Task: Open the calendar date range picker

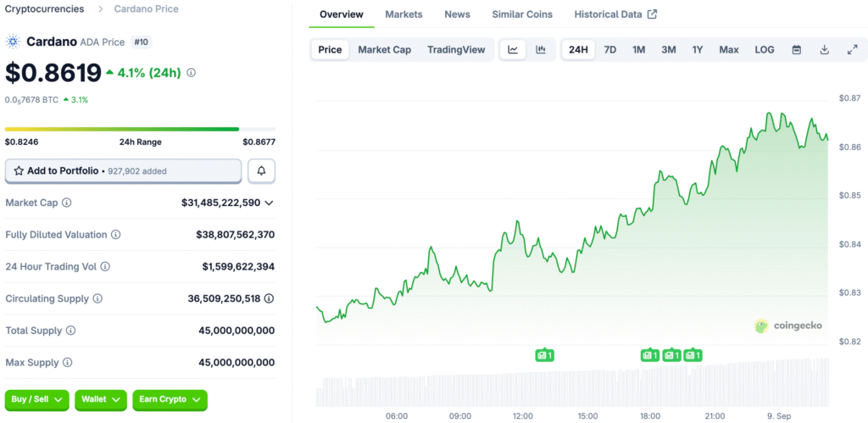Action: (x=797, y=50)
